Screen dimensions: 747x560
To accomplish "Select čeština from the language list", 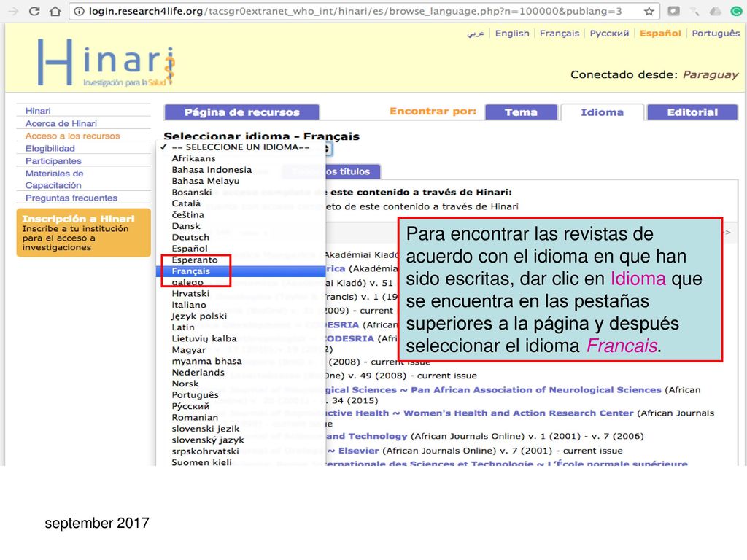I will click(x=241, y=215).
